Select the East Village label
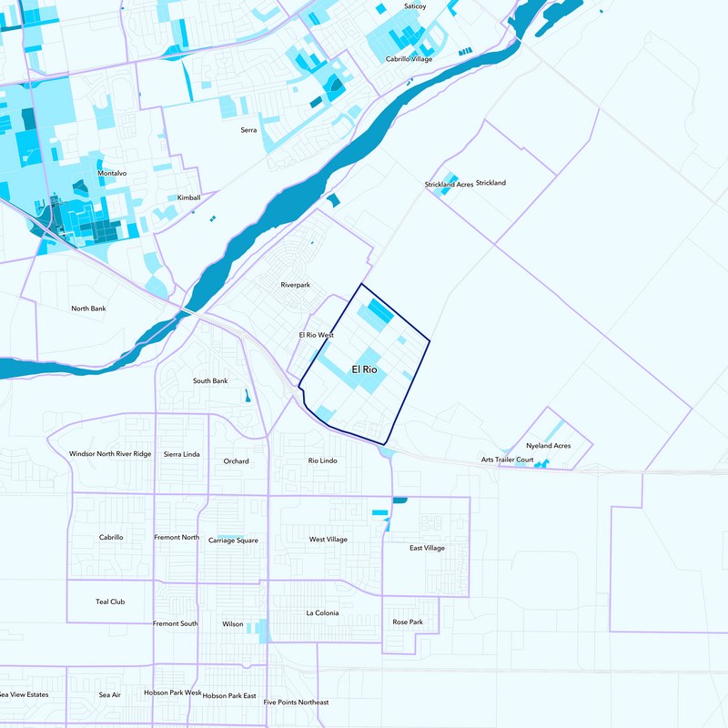728x728 pixels. point(427,549)
